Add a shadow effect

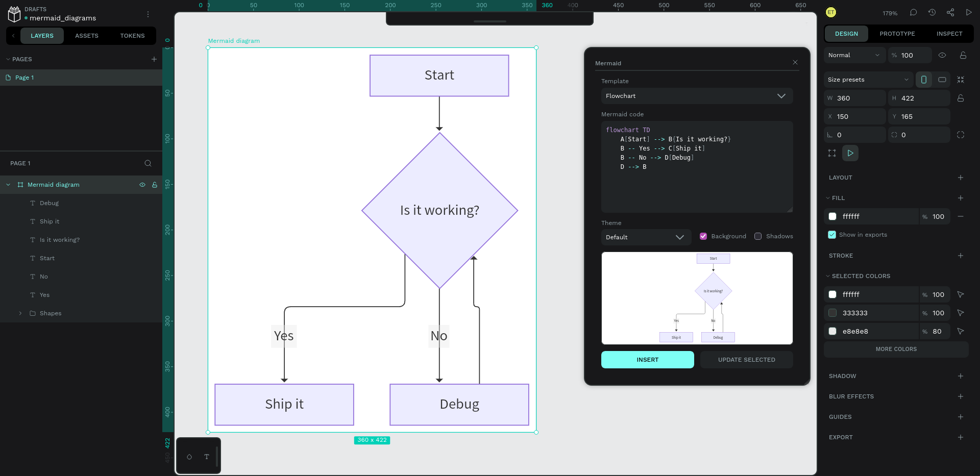coord(961,376)
